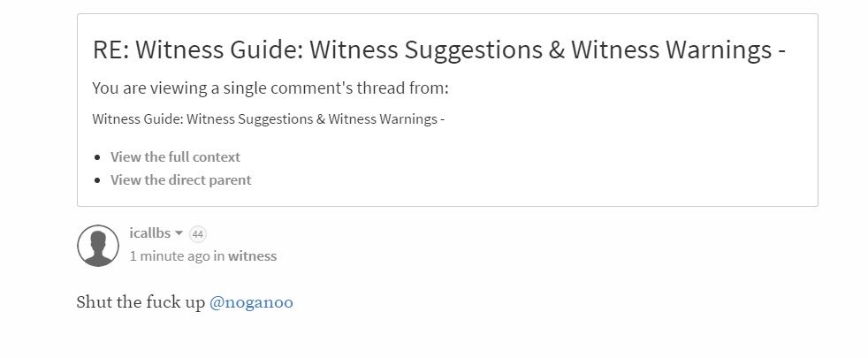Click "View the direct parent" link

click(180, 179)
